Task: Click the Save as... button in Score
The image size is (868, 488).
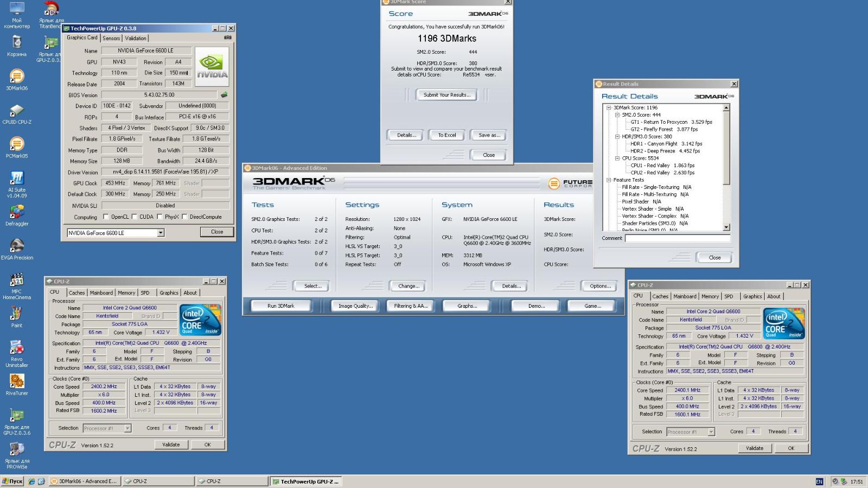Action: click(x=489, y=135)
